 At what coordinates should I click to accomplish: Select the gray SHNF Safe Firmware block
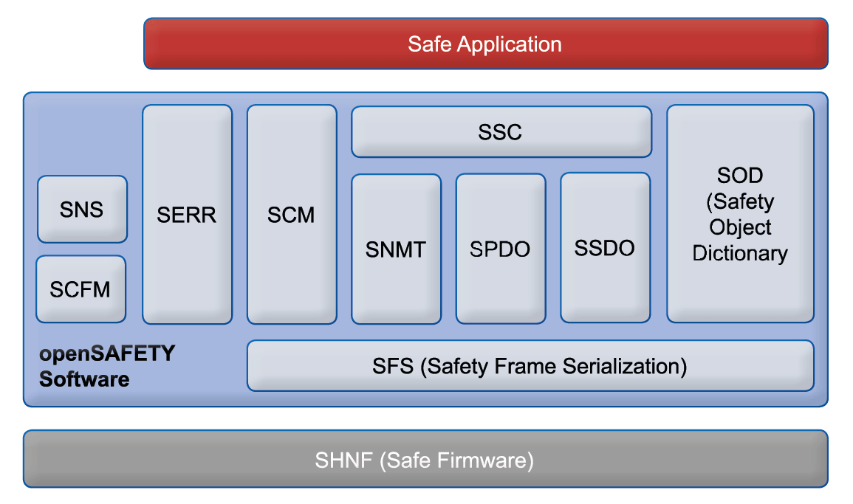click(x=425, y=459)
